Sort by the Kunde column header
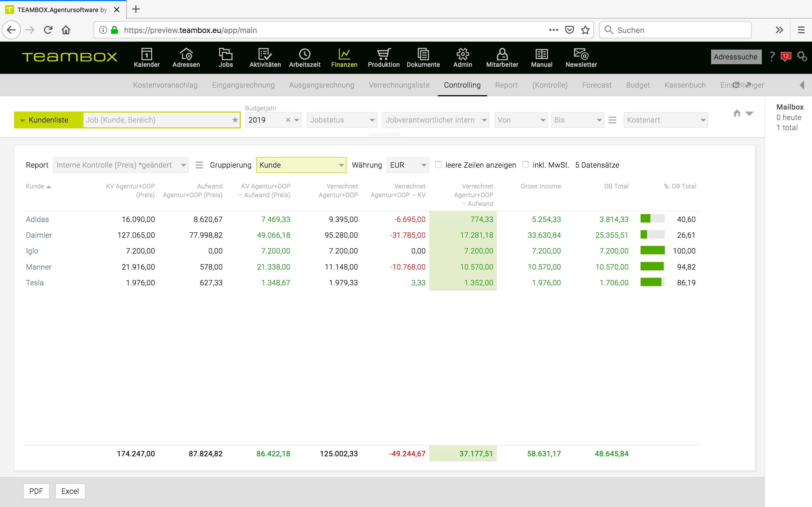The width and height of the screenshot is (812, 507). [35, 186]
